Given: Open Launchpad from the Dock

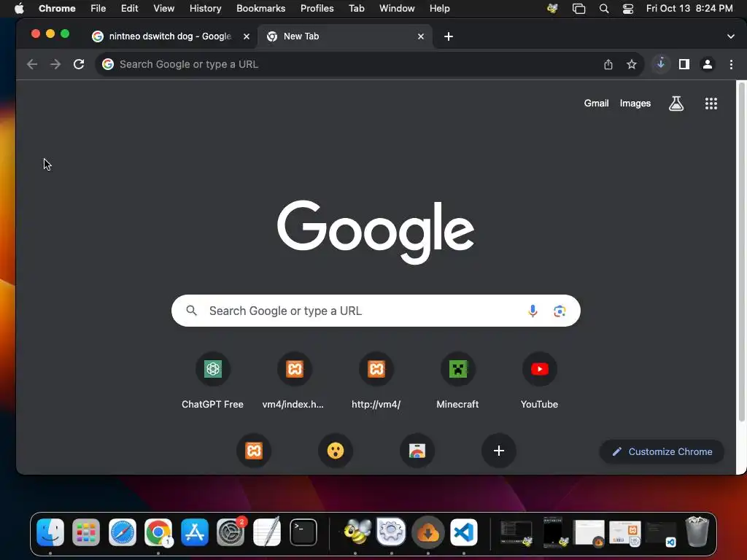Looking at the screenshot, I should click(86, 532).
